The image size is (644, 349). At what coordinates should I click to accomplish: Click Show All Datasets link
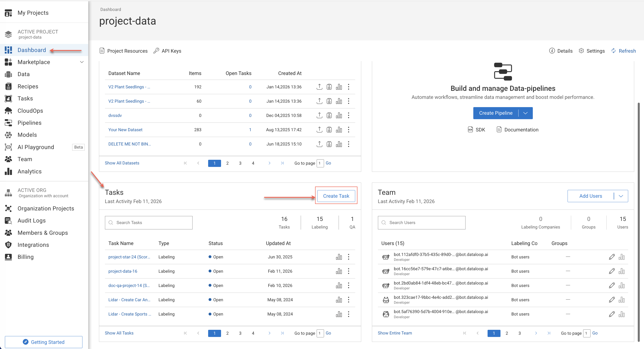pyautogui.click(x=122, y=163)
